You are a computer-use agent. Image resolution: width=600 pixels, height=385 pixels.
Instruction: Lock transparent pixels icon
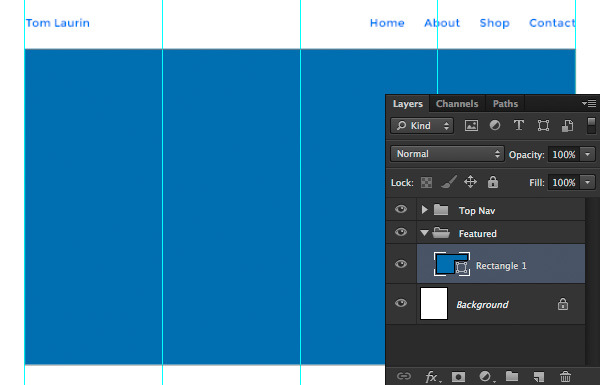click(426, 183)
